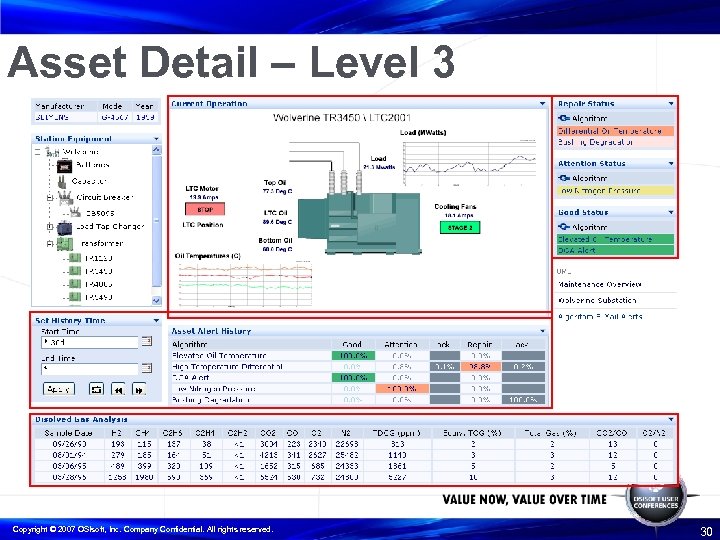The height and width of the screenshot is (540, 720).
Task: Select the CB5005 tree item
Action: point(100,213)
